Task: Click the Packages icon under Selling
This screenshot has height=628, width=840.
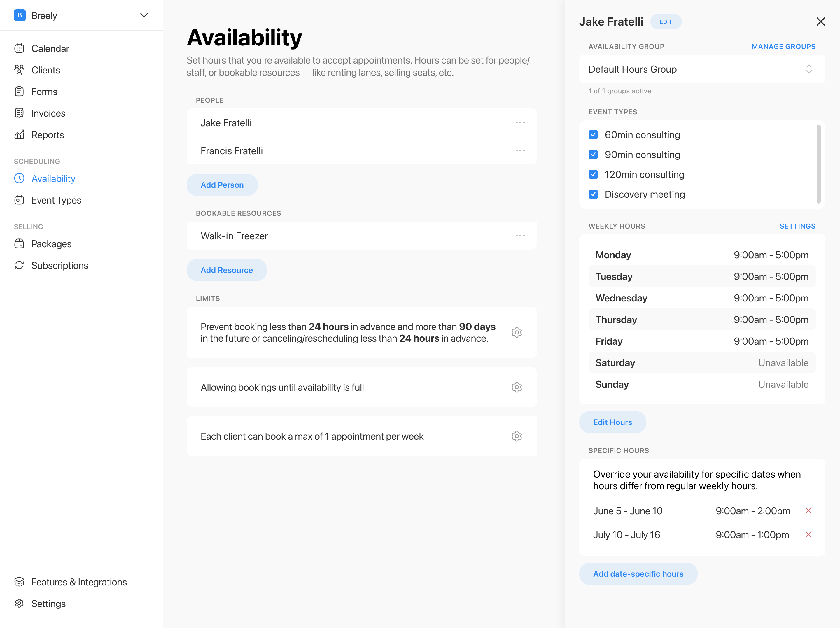Action: coord(20,244)
